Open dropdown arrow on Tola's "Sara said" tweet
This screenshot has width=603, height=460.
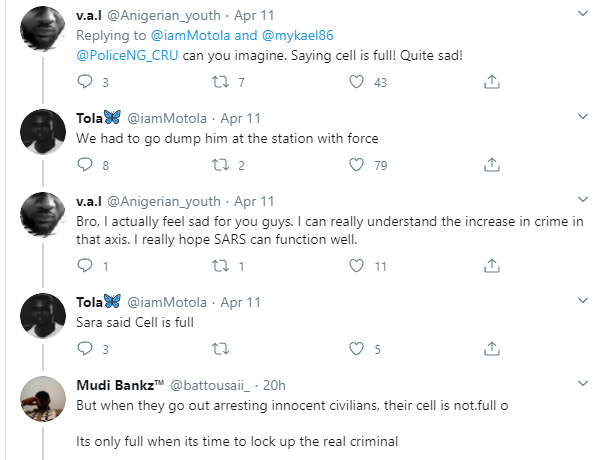pyautogui.click(x=584, y=300)
